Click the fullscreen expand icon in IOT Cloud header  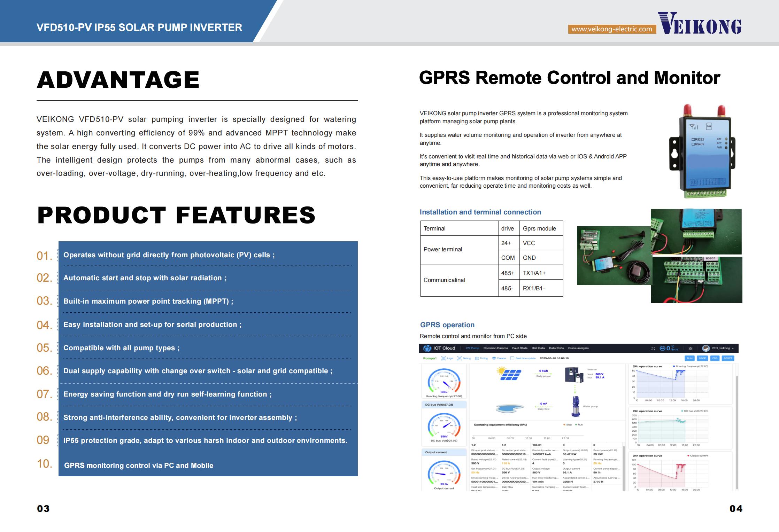point(653,348)
